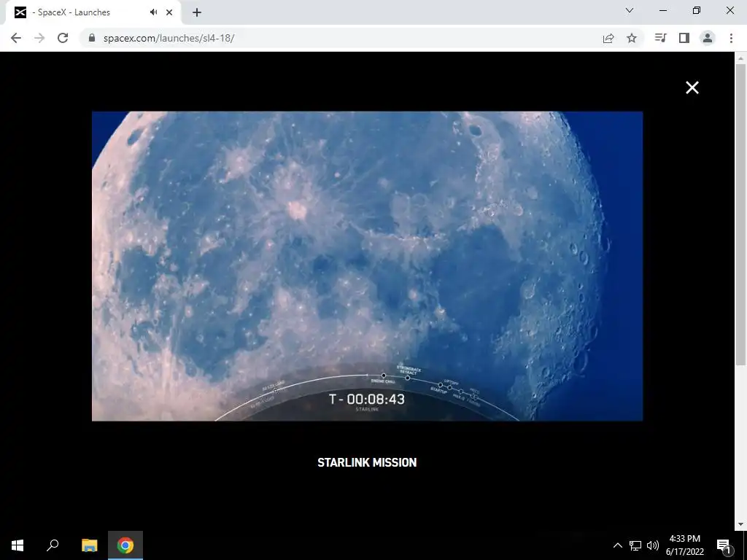
Task: Open the clock showing 4:33 PM
Action: (x=685, y=545)
